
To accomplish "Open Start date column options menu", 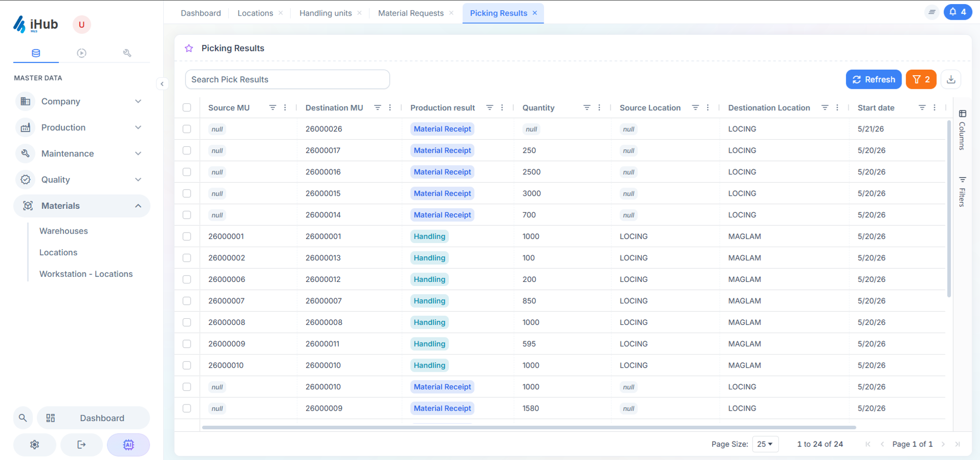I will (x=935, y=107).
